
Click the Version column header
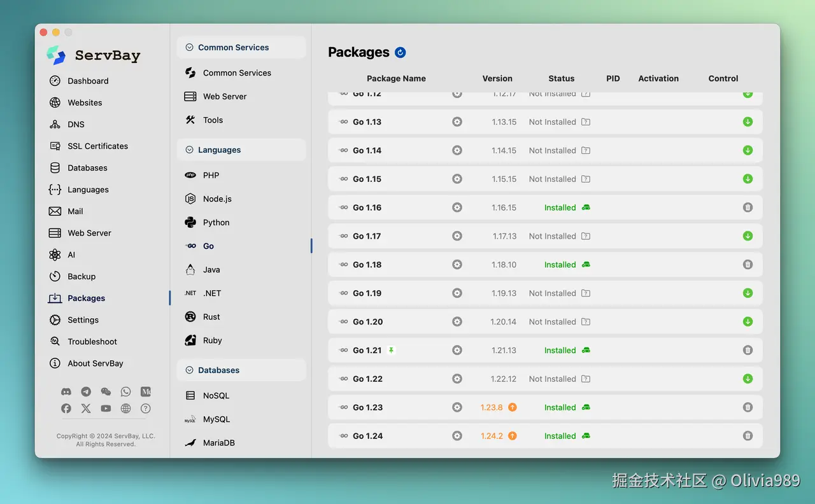[x=497, y=78]
